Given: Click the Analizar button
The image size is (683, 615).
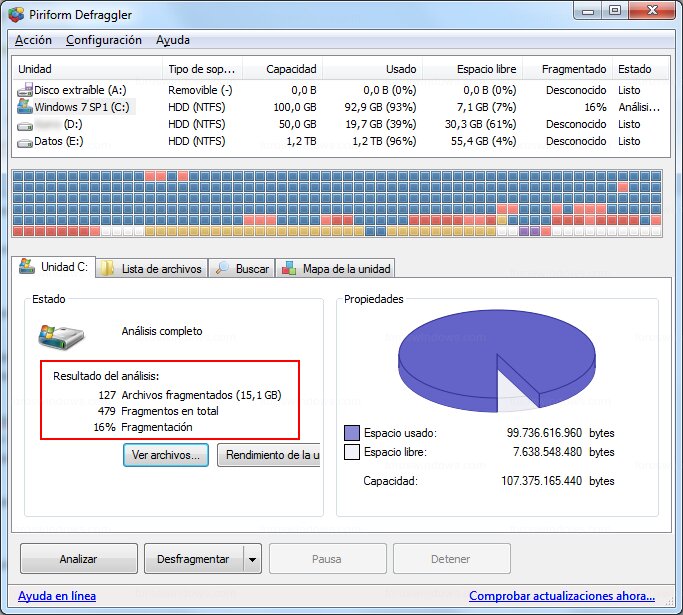Looking at the screenshot, I should 79,559.
